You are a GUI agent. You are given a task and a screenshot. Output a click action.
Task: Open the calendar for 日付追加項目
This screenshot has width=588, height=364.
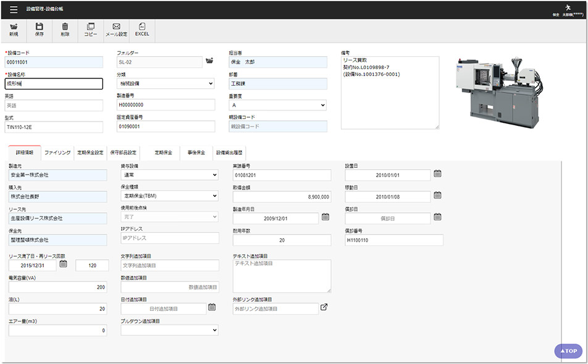[x=212, y=307]
